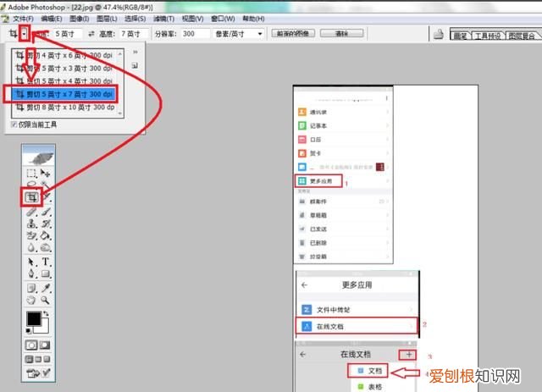Image resolution: width=542 pixels, height=392 pixels.
Task: Click the 清除 button
Action: click(x=341, y=34)
